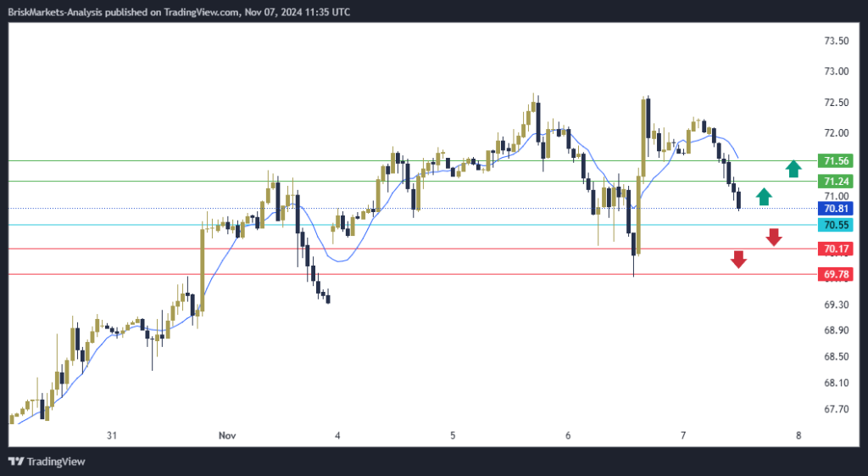
Task: Click the cyan 70.55 price label
Action: [x=836, y=225]
